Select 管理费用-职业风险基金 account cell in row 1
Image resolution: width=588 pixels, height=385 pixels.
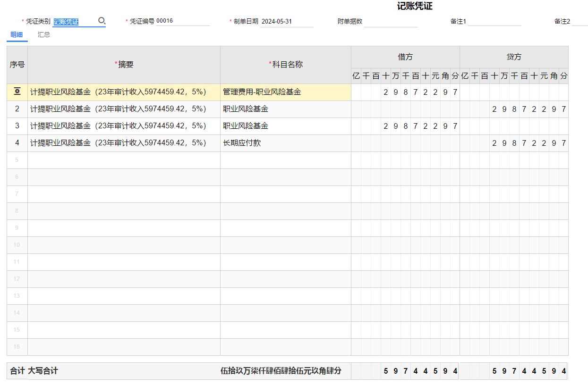click(285, 92)
